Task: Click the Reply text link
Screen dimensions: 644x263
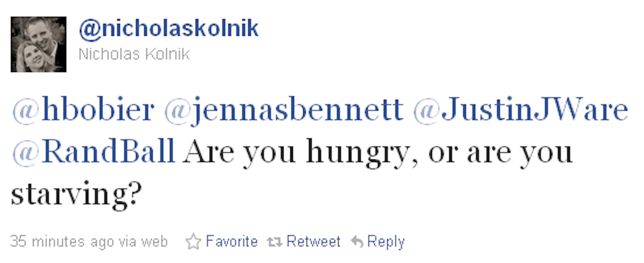Action: pyautogui.click(x=386, y=242)
